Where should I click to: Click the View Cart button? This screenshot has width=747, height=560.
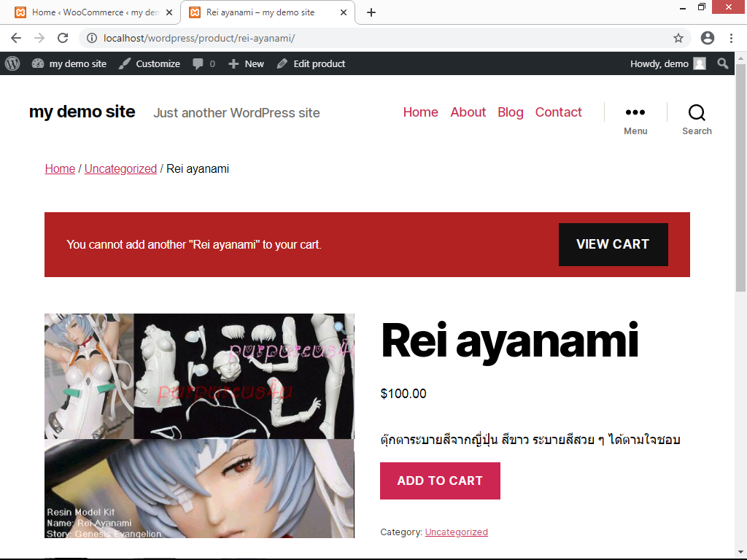click(x=613, y=245)
